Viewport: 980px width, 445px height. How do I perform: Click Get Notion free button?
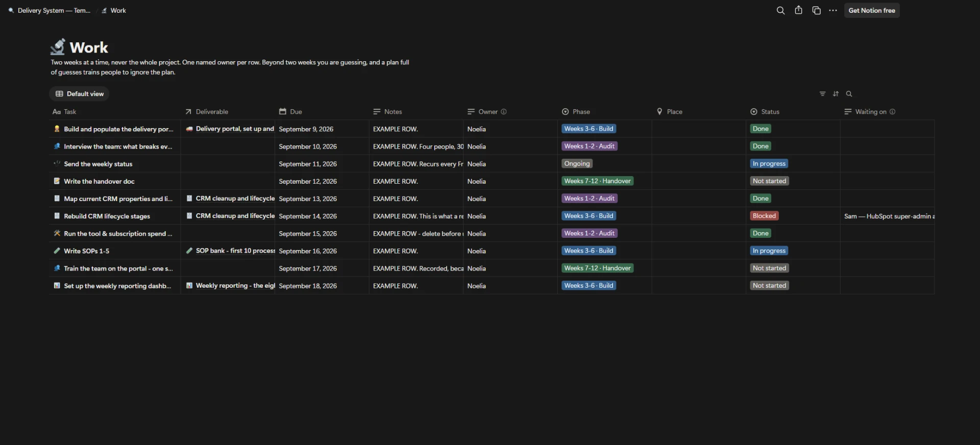pyautogui.click(x=872, y=10)
